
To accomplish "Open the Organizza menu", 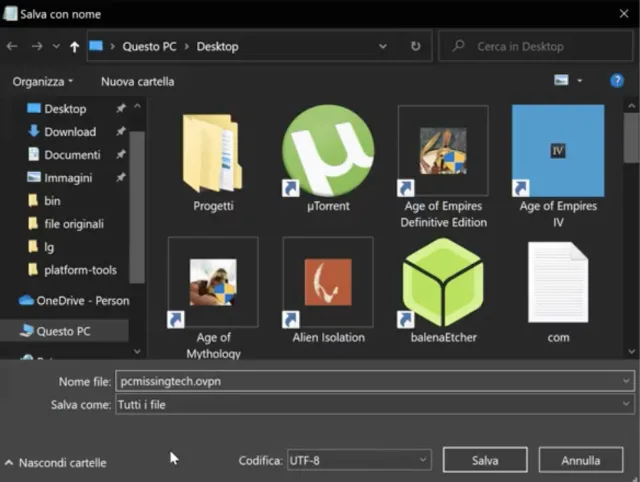I will (x=43, y=81).
